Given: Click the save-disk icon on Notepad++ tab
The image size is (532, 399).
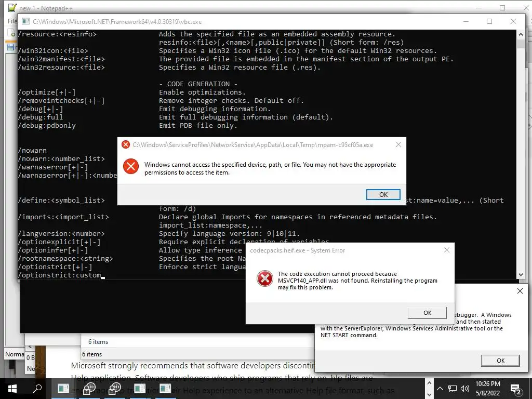Looking at the screenshot, I should (10, 47).
